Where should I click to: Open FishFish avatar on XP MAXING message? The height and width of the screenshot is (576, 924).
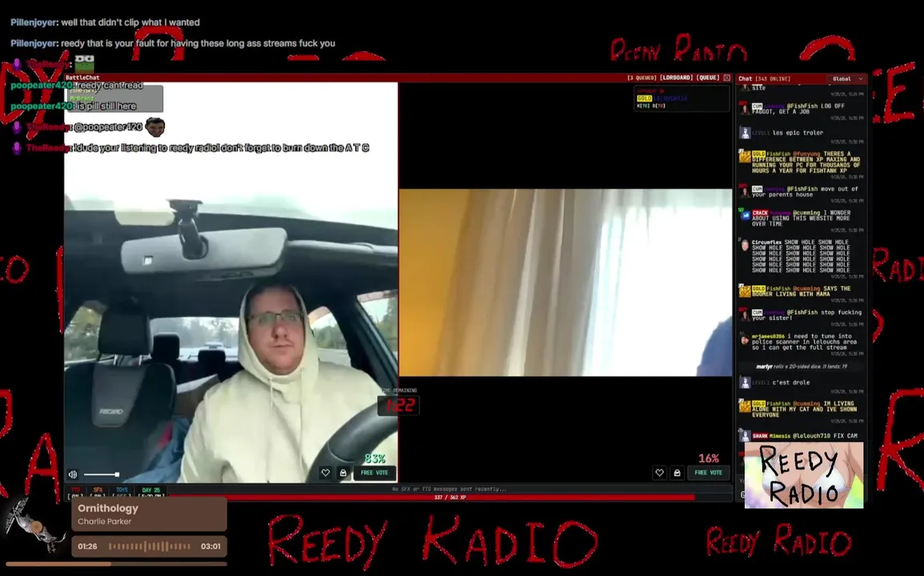pos(745,157)
